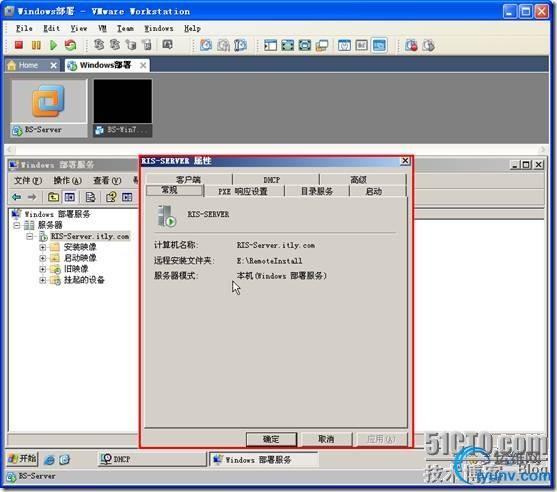The image size is (557, 492).
Task: Click the 取消 button
Action: pos(326,439)
